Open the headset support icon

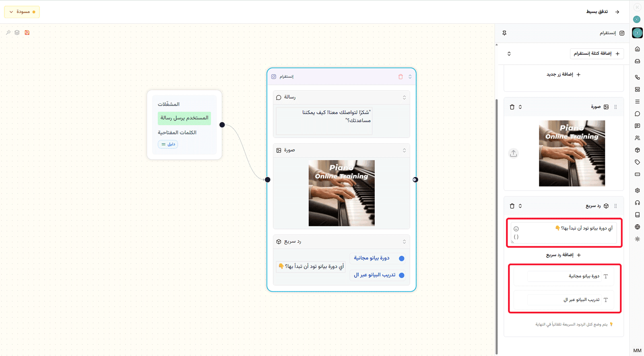pyautogui.click(x=637, y=203)
